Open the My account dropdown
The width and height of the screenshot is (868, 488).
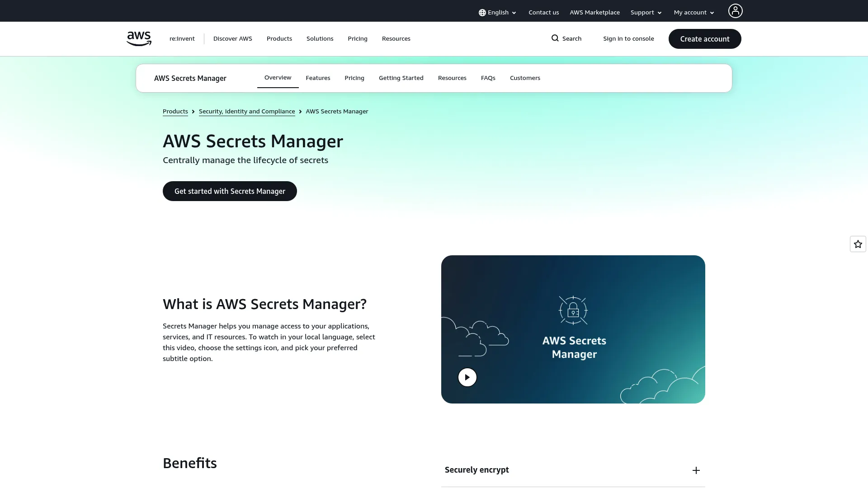694,13
